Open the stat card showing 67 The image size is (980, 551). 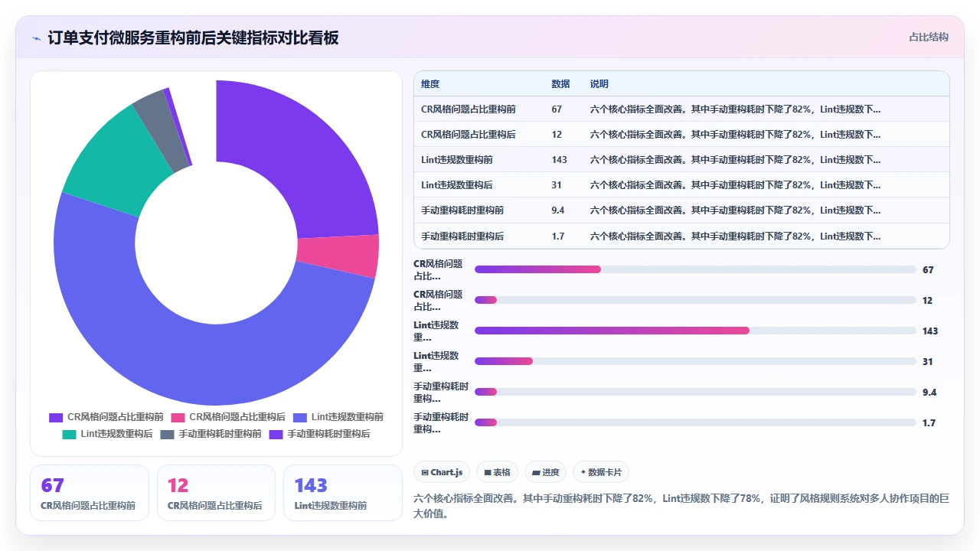point(90,493)
